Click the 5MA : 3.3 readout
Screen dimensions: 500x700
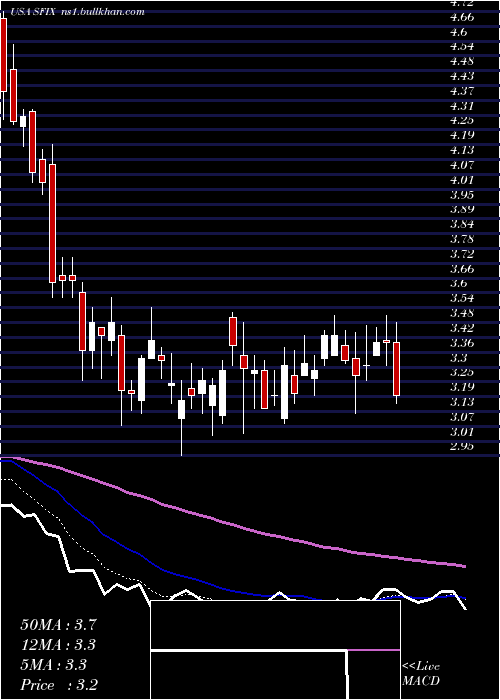(53, 665)
